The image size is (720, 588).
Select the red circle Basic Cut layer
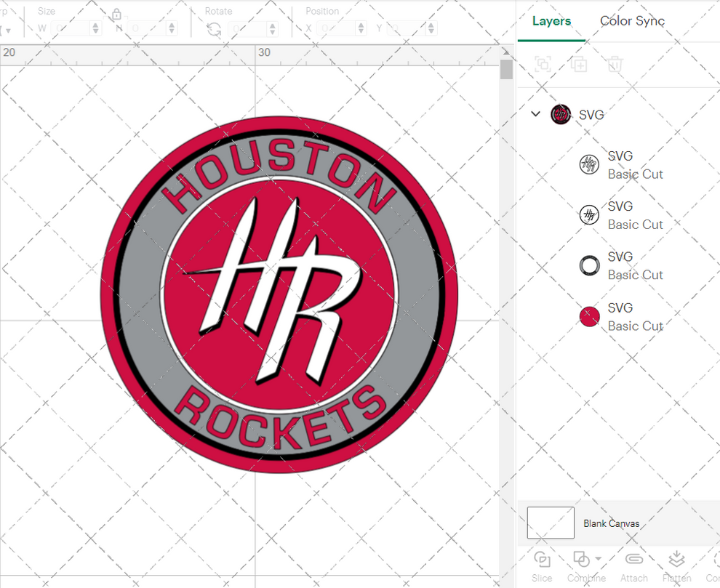[x=588, y=316]
